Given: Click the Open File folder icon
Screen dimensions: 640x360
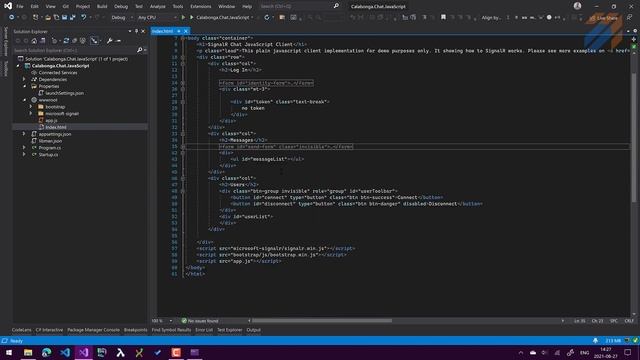Looking at the screenshot, I should (x=48, y=18).
